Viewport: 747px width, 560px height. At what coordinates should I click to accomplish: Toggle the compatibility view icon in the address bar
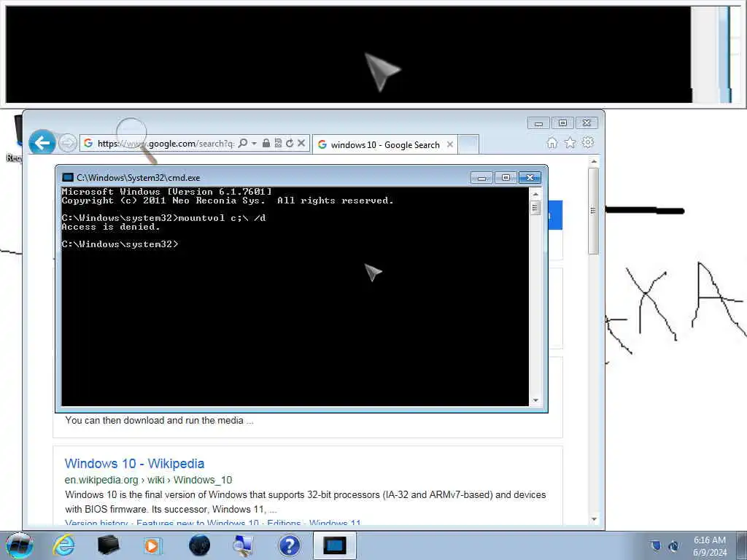[278, 143]
